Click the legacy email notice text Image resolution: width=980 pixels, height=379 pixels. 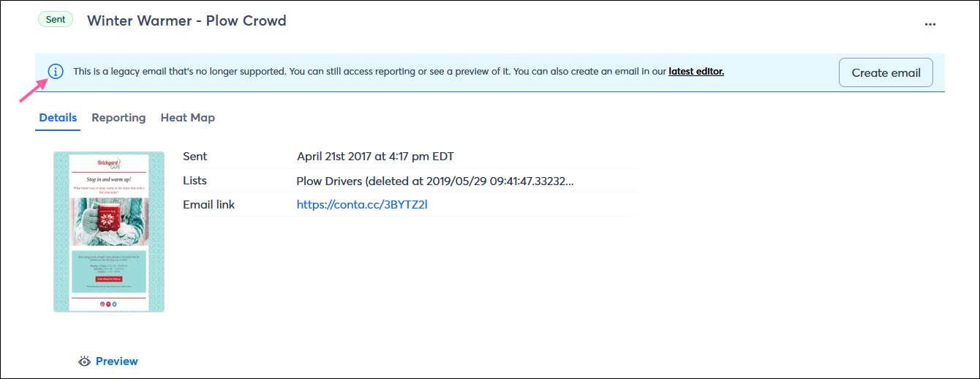(399, 72)
